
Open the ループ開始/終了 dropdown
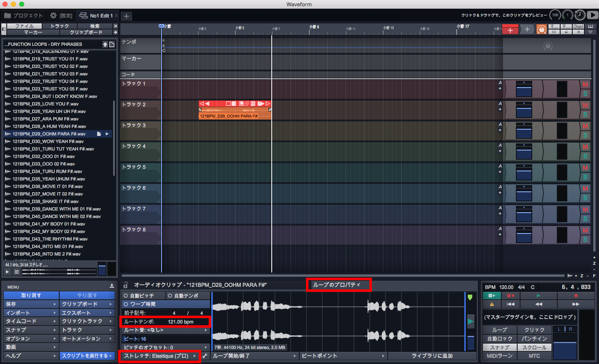pyautogui.click(x=255, y=356)
